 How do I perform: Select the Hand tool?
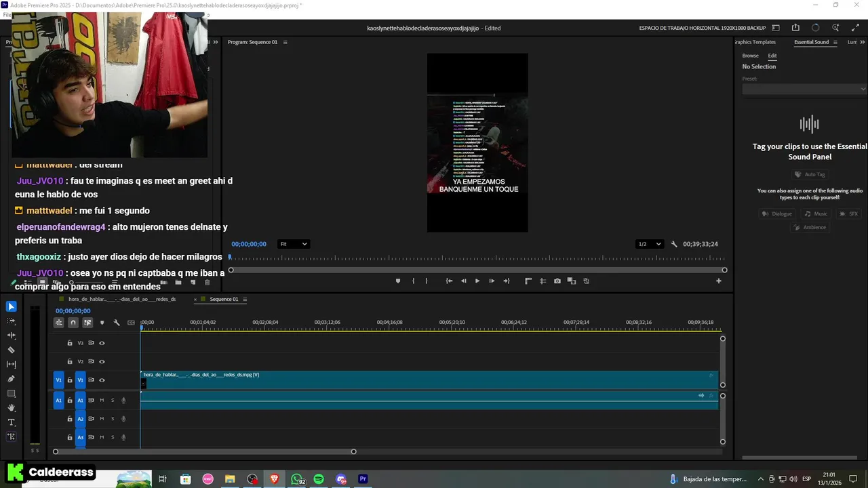click(11, 408)
